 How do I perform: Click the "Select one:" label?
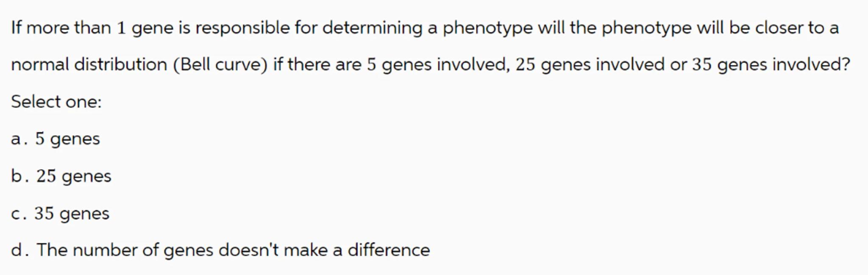[56, 102]
